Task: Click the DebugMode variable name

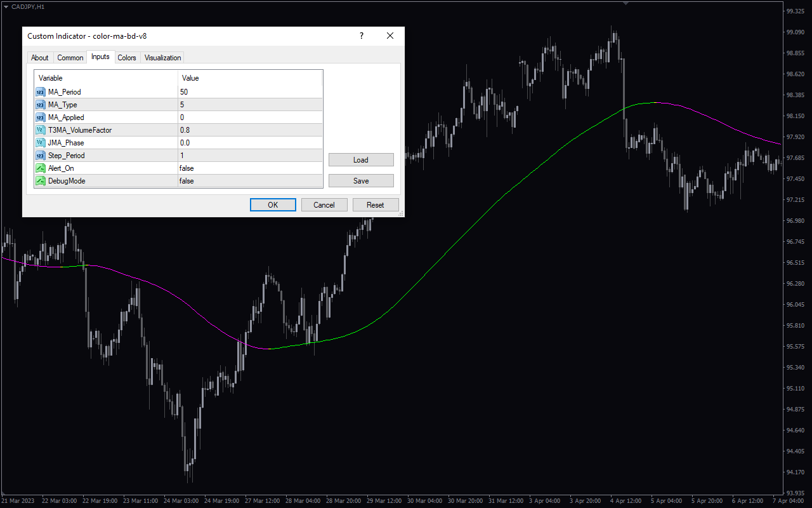Action: pyautogui.click(x=67, y=181)
